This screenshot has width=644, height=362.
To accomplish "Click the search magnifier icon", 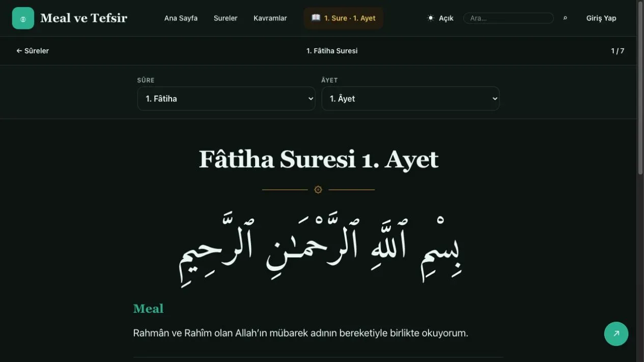I will 565,18.
